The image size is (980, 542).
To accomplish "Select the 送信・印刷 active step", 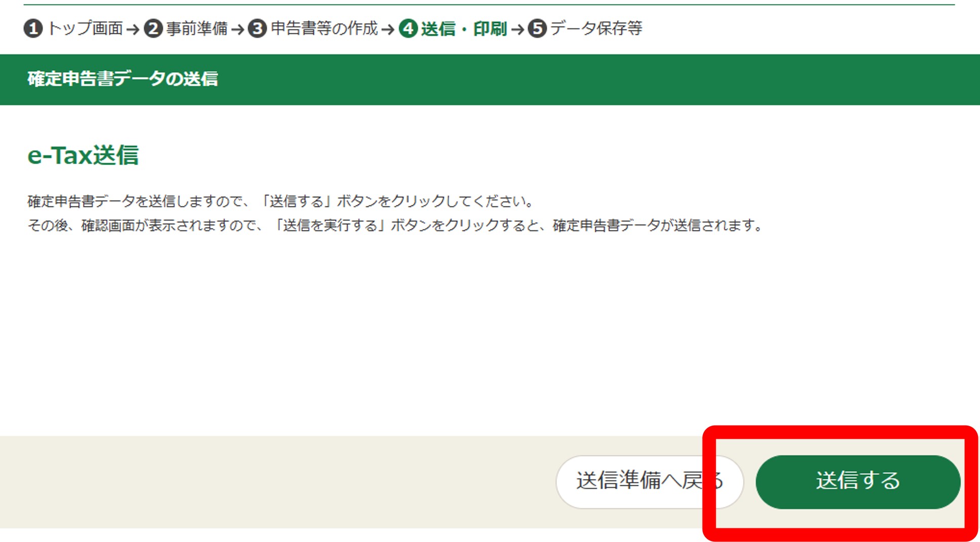I will pos(464,28).
